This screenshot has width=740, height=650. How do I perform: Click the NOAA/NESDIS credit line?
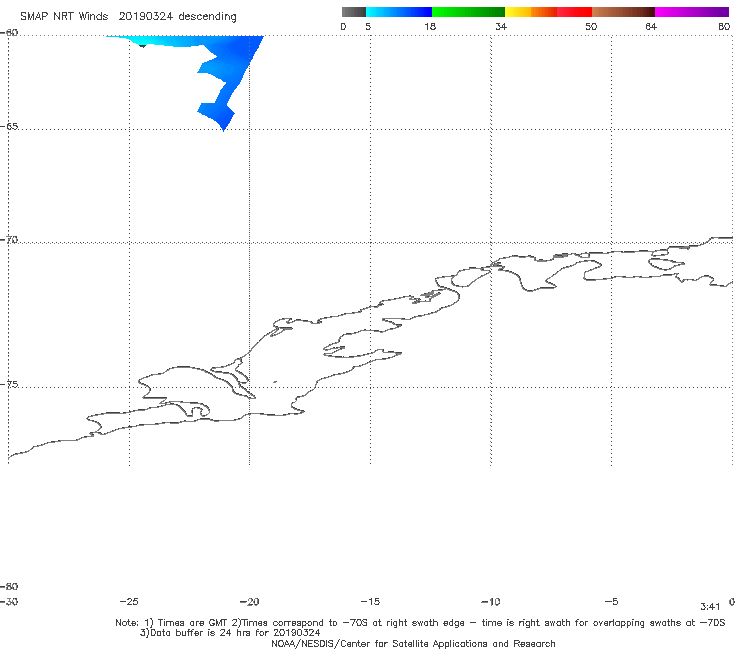pos(413,644)
